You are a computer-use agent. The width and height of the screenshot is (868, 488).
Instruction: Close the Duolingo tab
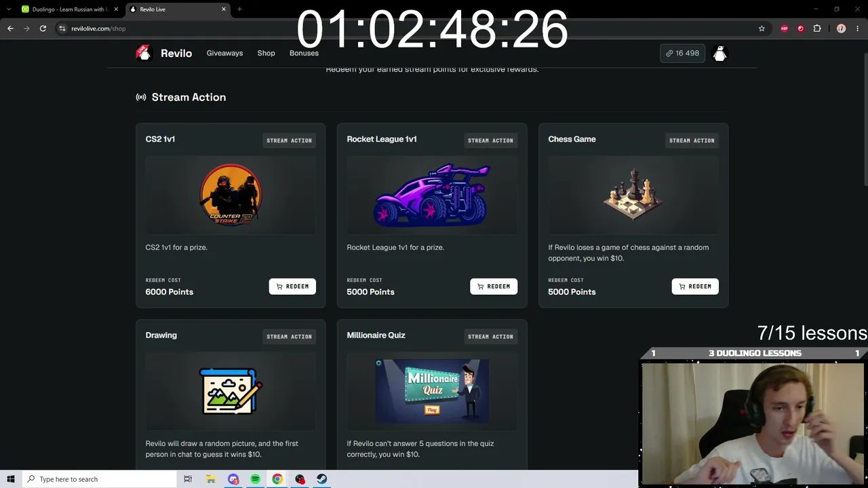(x=116, y=9)
